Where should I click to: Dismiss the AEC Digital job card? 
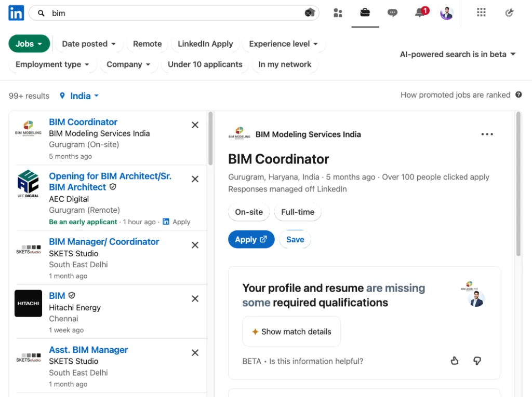pyautogui.click(x=195, y=179)
